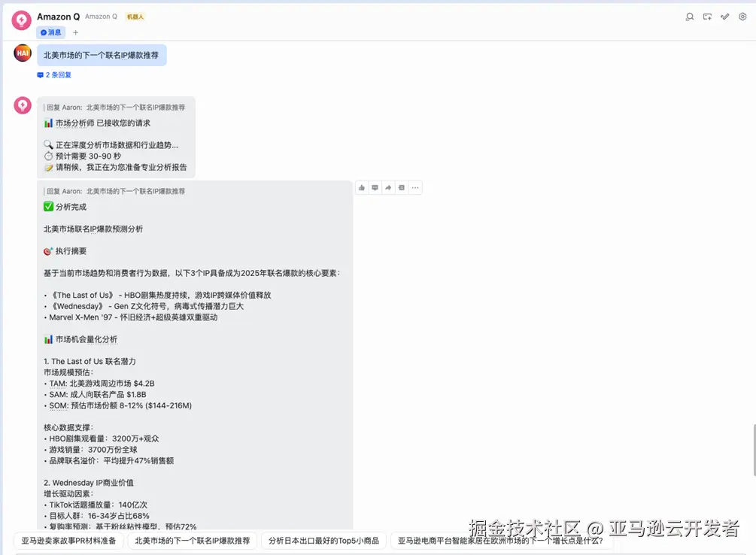Click line 游戏销量：3700万份全球

(90, 450)
